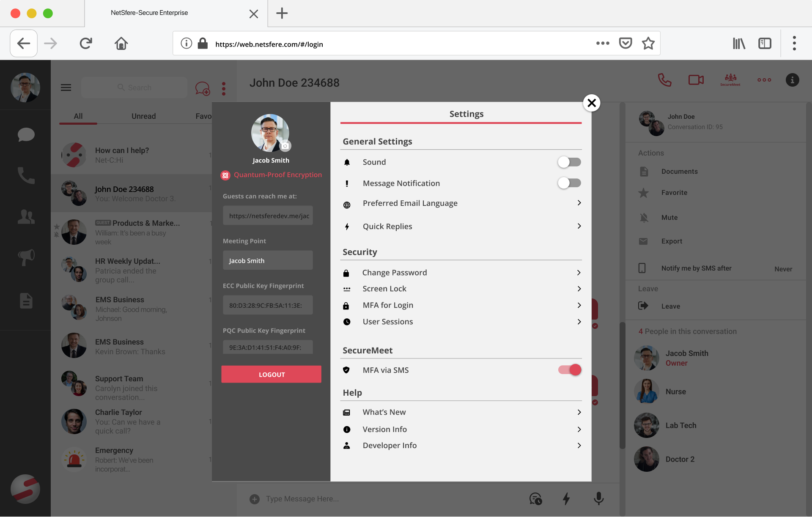
Task: Disable the MFA via SMS toggle
Action: (569, 370)
